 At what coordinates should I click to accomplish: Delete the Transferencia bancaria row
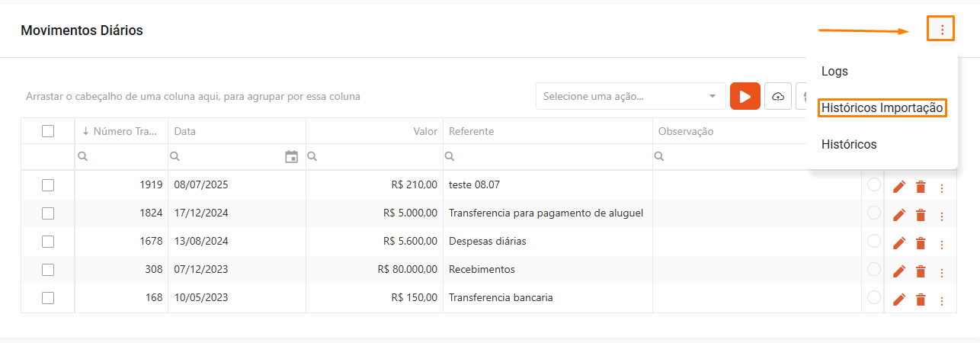coord(921,300)
